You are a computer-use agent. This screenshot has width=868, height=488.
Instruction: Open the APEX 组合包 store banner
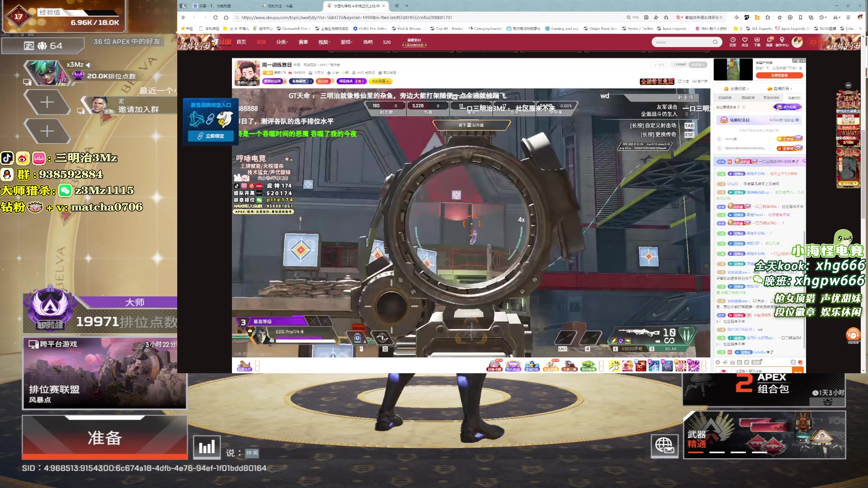click(764, 390)
